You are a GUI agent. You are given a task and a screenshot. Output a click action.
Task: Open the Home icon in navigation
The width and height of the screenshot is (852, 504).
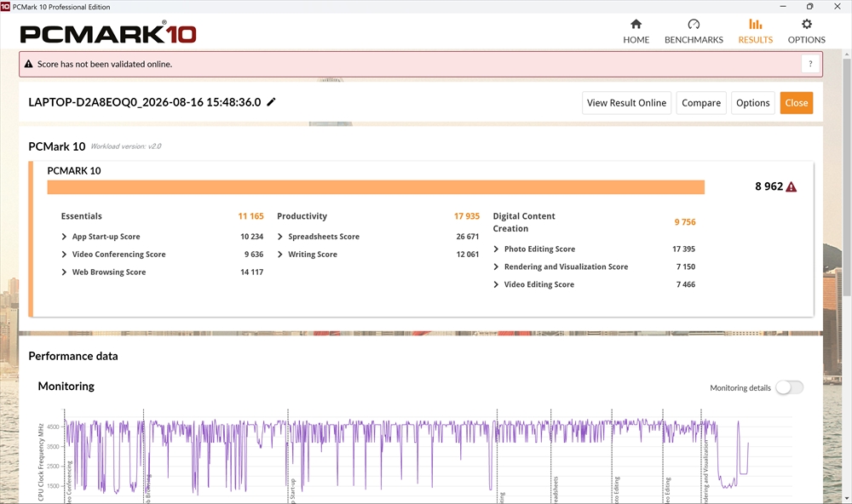point(636,24)
